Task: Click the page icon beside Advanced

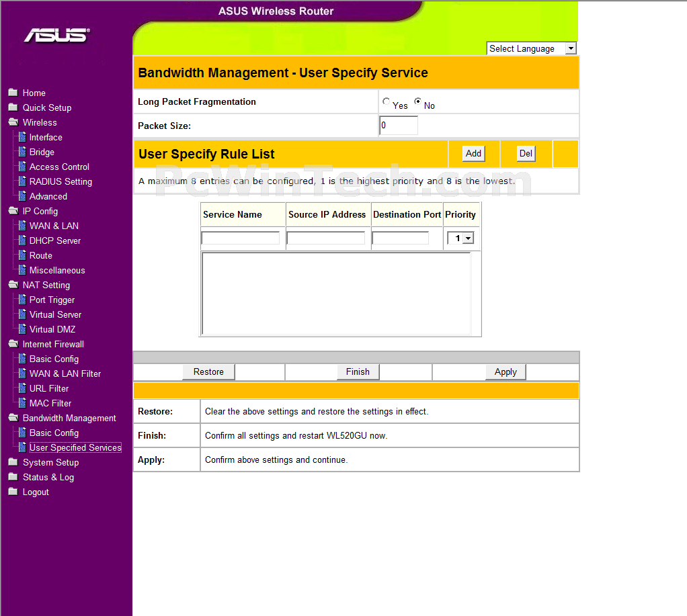Action: [22, 196]
